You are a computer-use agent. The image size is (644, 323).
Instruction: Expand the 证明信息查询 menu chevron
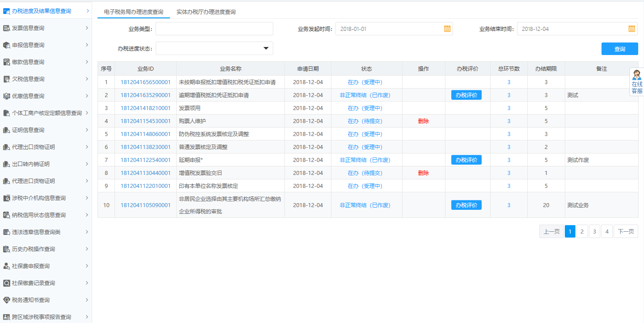[x=88, y=130]
